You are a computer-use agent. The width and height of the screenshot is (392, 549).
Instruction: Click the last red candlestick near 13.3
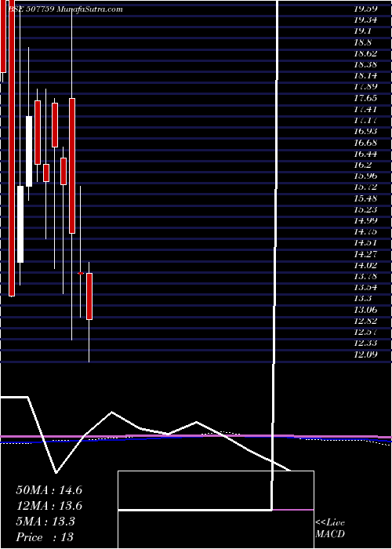(89, 296)
